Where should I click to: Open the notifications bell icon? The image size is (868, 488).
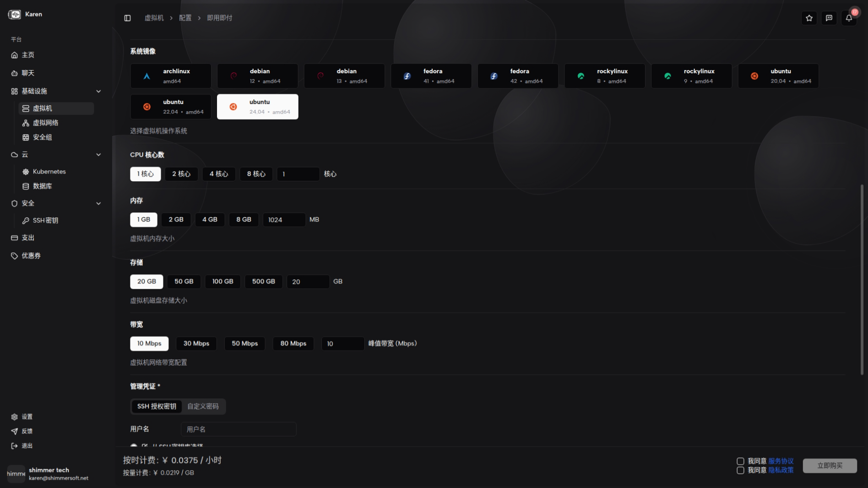pos(849,18)
